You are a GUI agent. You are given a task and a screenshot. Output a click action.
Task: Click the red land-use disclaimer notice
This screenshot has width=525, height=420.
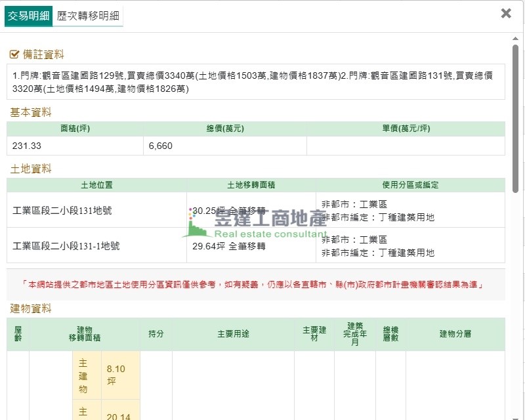tap(256, 285)
